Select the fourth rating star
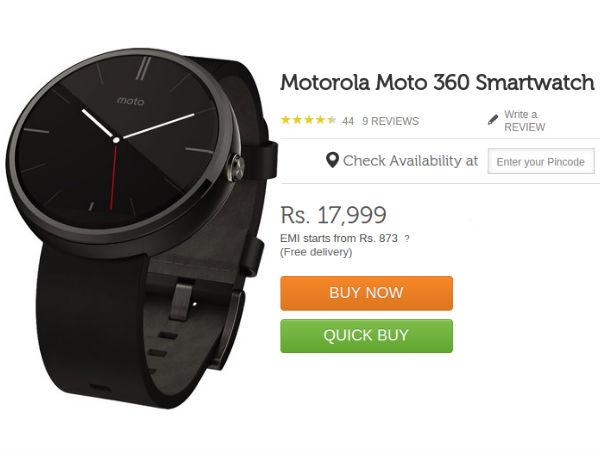The image size is (600, 450). (x=320, y=120)
